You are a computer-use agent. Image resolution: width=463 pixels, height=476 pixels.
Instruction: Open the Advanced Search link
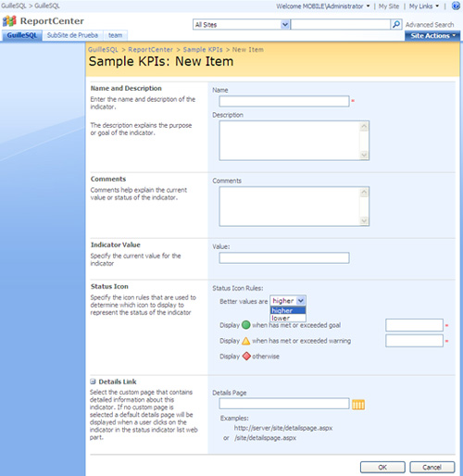430,25
